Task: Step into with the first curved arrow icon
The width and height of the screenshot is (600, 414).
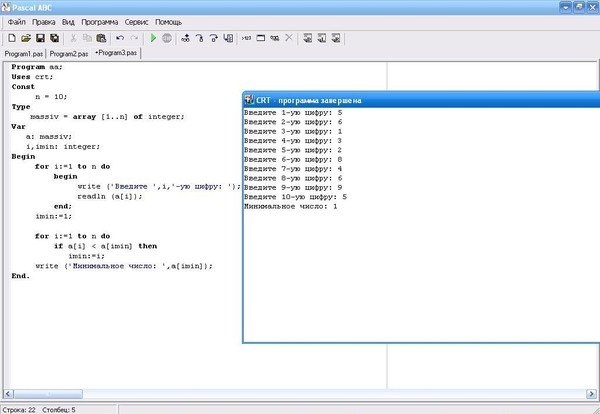Action: click(x=199, y=38)
